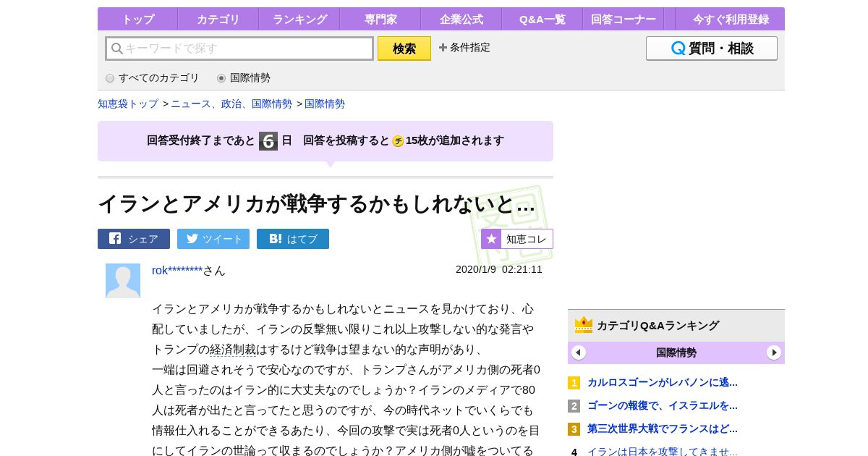Open the second-ranked question ゴーンの報復で、イスラエルを…
This screenshot has height=456, width=868.
point(663,405)
